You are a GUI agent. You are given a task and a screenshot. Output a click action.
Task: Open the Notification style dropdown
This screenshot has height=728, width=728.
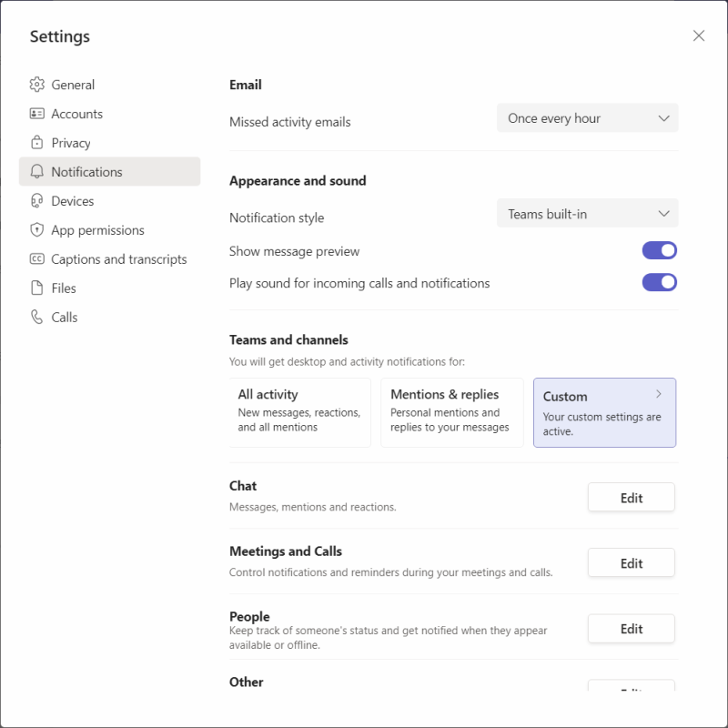click(587, 213)
